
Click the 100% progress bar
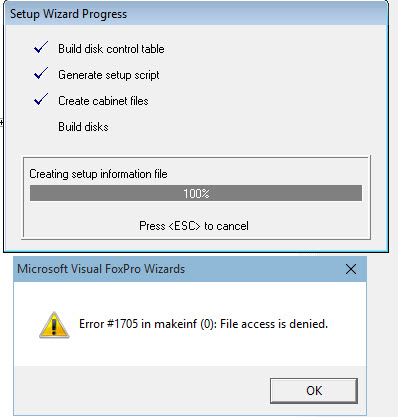(x=196, y=193)
